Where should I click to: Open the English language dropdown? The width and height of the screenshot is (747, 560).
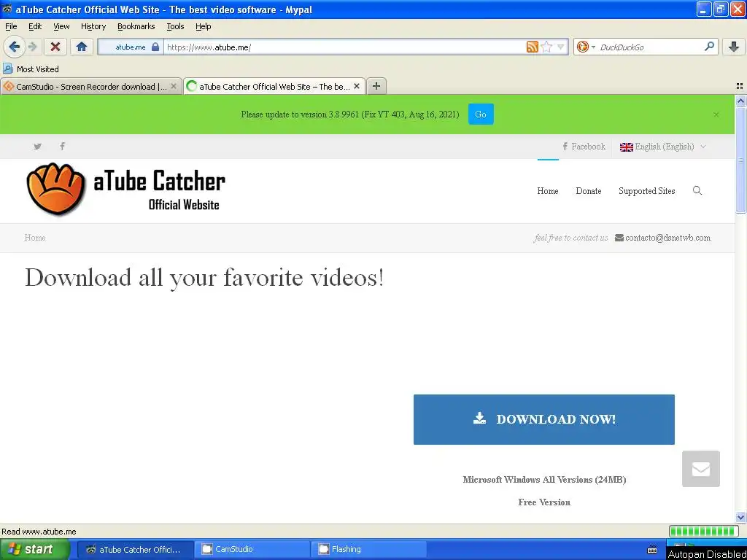pyautogui.click(x=662, y=147)
